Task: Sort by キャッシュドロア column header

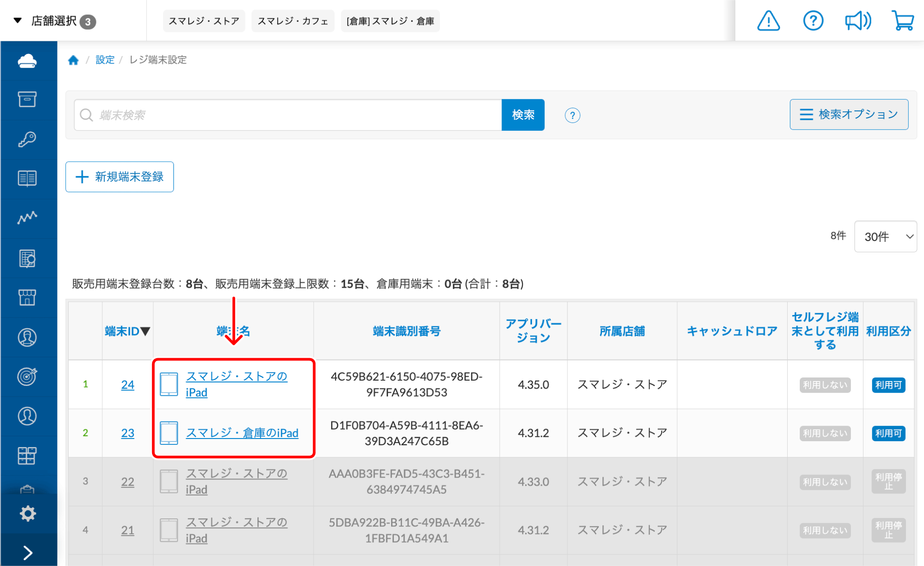Action: tap(732, 331)
